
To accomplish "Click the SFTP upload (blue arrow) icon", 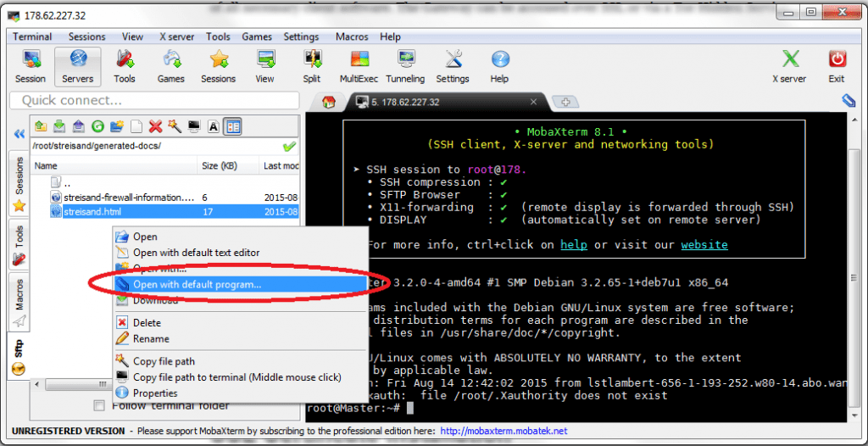I will [79, 127].
